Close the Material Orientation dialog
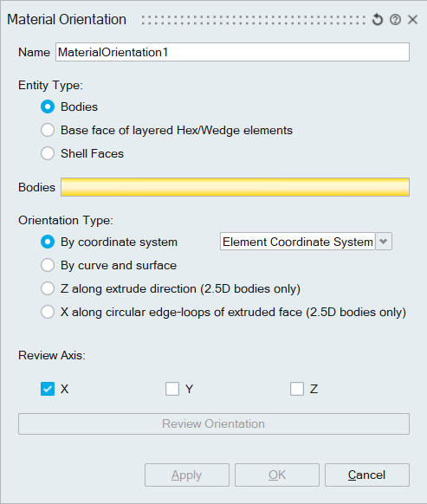The image size is (427, 504). 412,20
